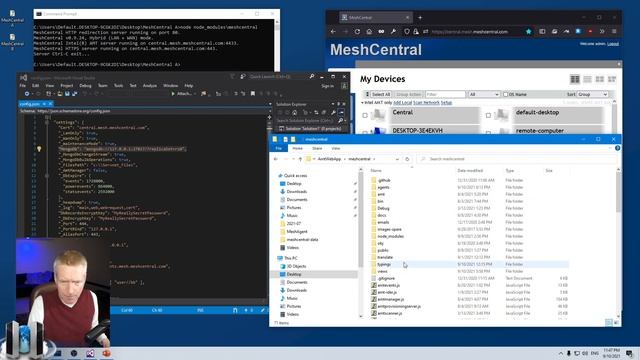
Task: Open Visual Studio from the Windows taskbar
Action: (90, 353)
